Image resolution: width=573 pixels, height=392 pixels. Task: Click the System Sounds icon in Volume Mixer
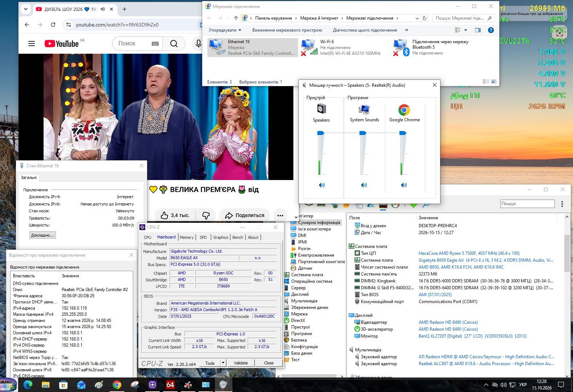[x=364, y=110]
